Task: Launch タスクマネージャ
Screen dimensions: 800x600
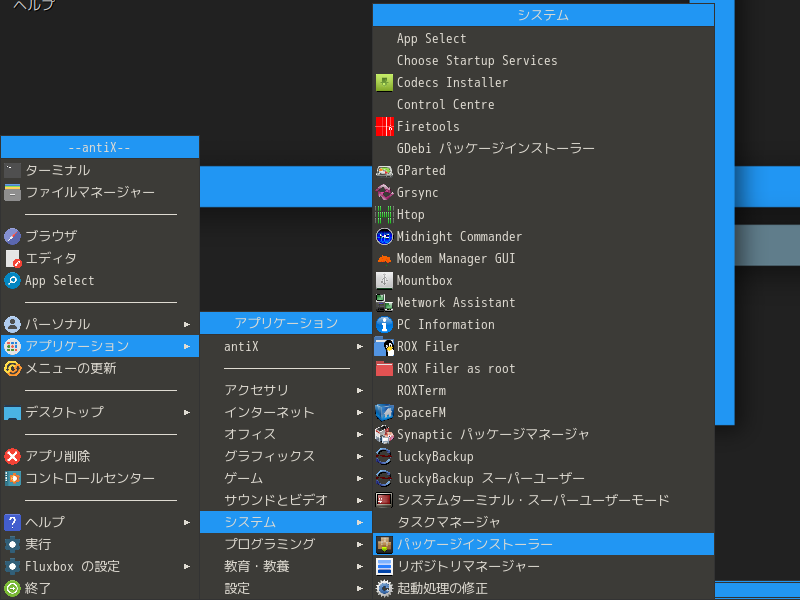Action: click(543, 522)
